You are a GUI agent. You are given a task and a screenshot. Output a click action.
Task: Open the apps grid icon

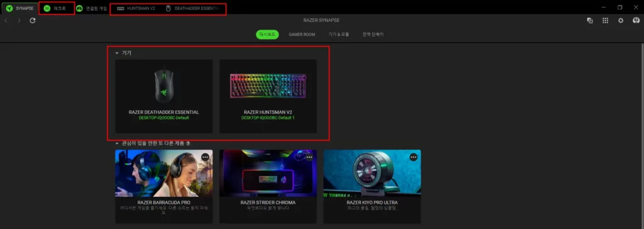605,21
